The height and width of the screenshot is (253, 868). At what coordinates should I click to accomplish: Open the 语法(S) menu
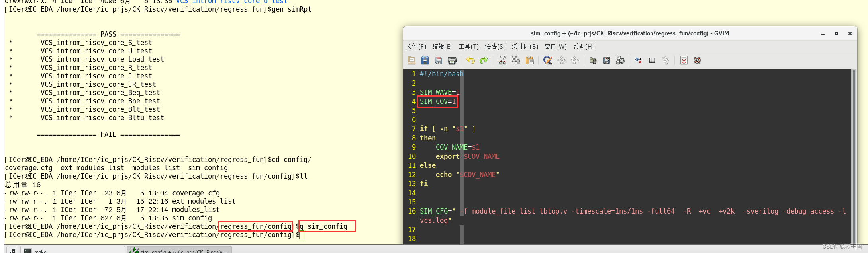pyautogui.click(x=495, y=47)
